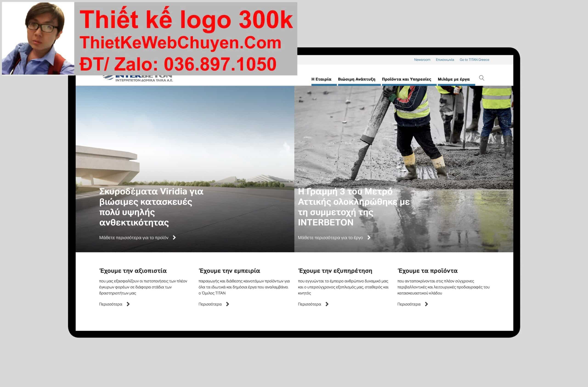The image size is (588, 387).
Task: Click arrow beside Metro project link
Action: (x=369, y=237)
